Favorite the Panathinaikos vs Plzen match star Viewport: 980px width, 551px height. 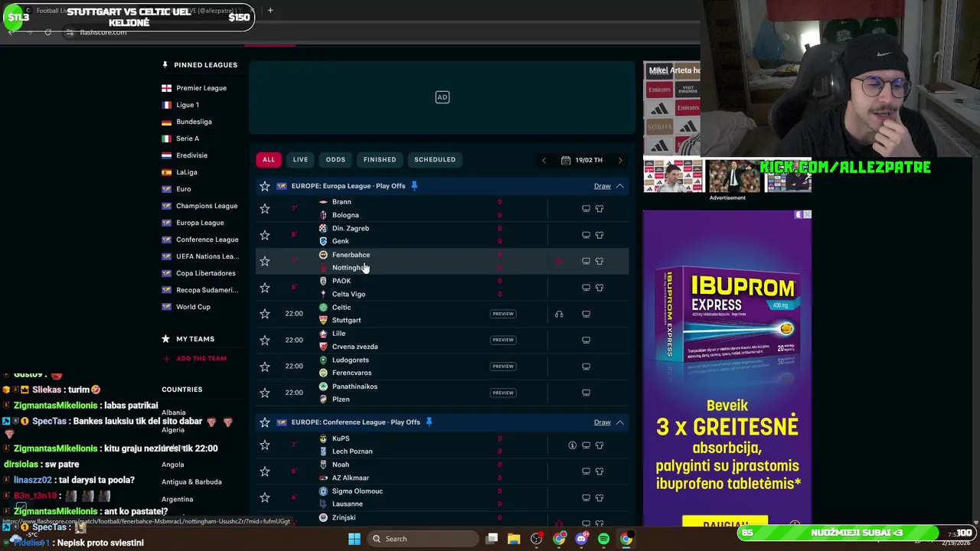pos(264,393)
